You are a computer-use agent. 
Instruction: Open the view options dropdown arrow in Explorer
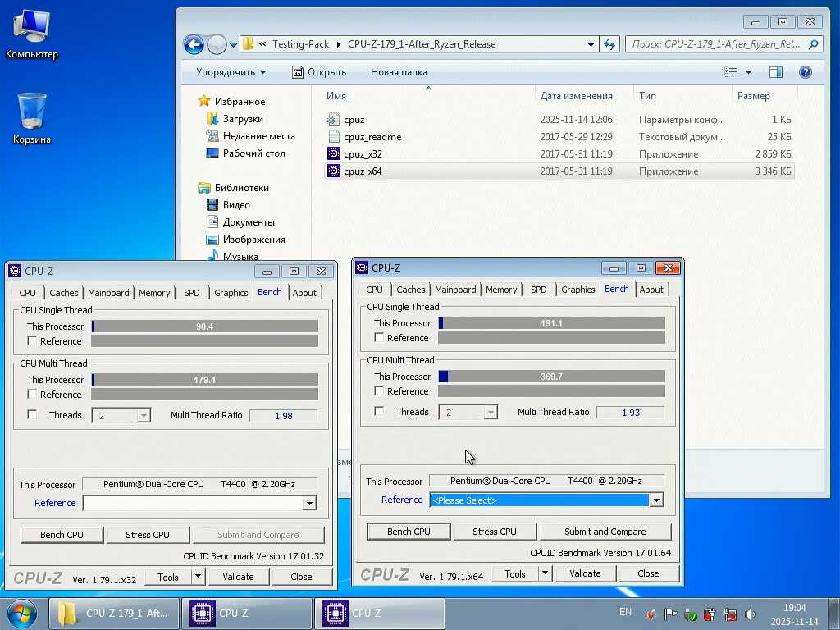(x=748, y=72)
